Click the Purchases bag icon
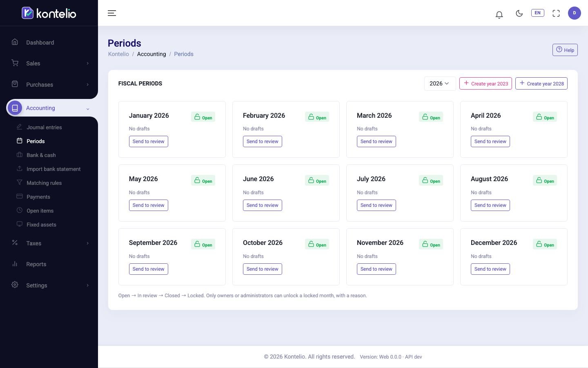Image resolution: width=588 pixels, height=368 pixels. click(15, 84)
